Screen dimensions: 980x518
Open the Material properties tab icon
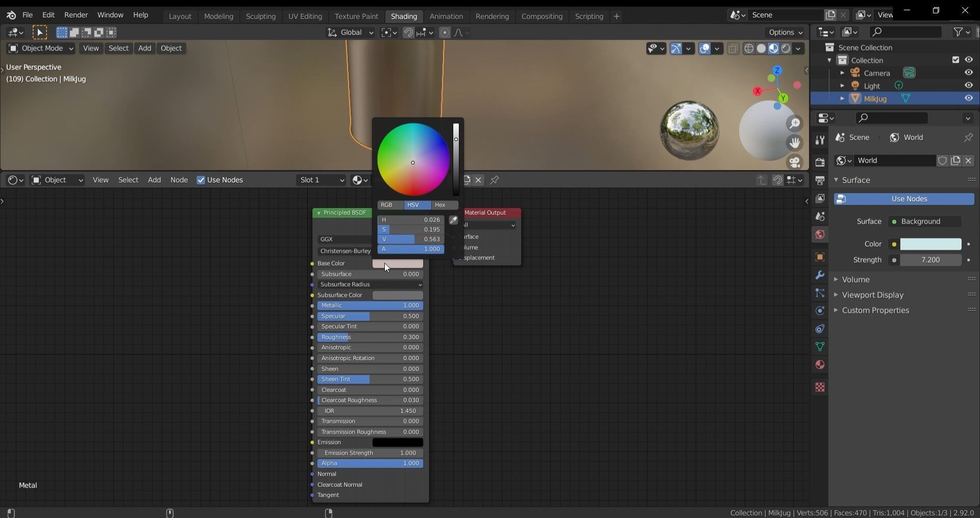click(x=820, y=365)
